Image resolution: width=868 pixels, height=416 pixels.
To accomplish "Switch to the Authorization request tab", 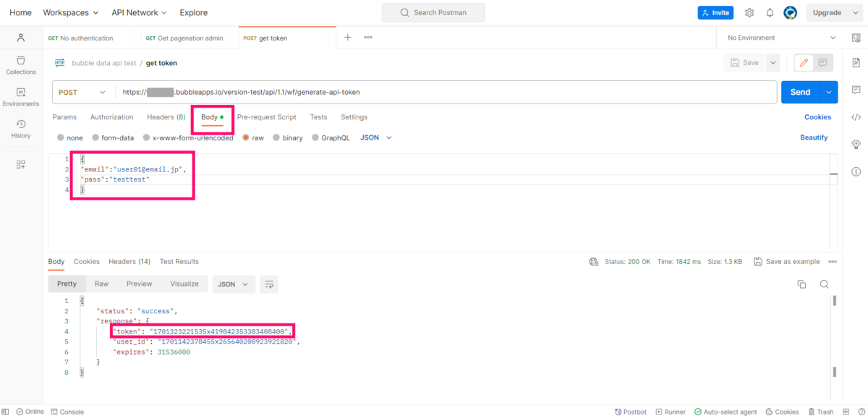I will point(112,117).
